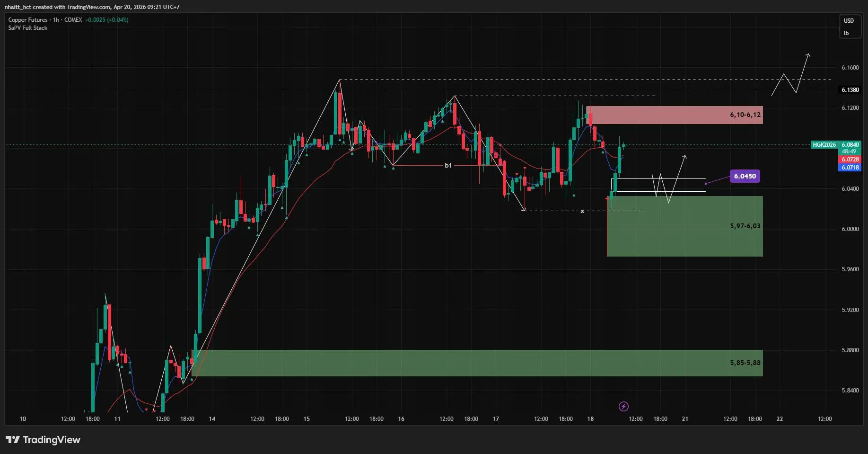
Task: Select the white rectangle box drawing
Action: tap(658, 185)
